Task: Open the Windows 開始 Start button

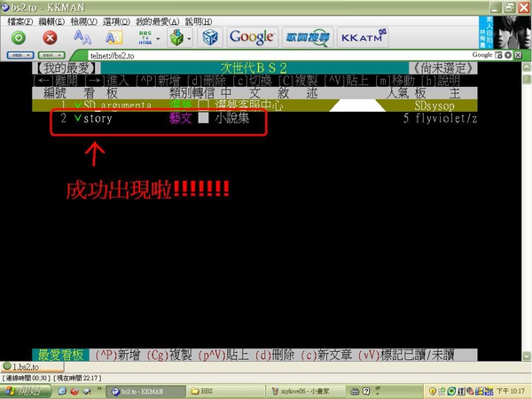Action: click(26, 391)
